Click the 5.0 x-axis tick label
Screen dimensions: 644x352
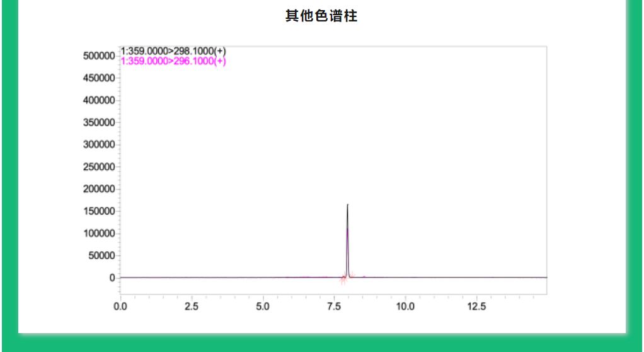click(263, 307)
